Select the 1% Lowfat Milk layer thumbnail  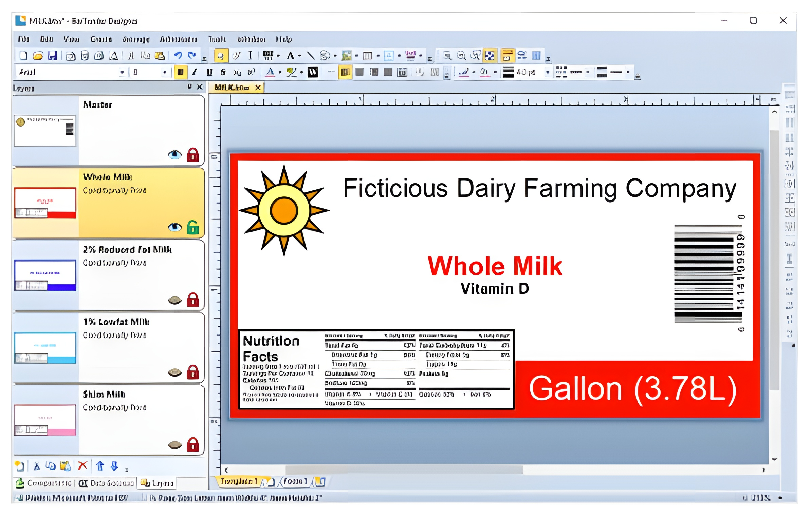(x=45, y=347)
